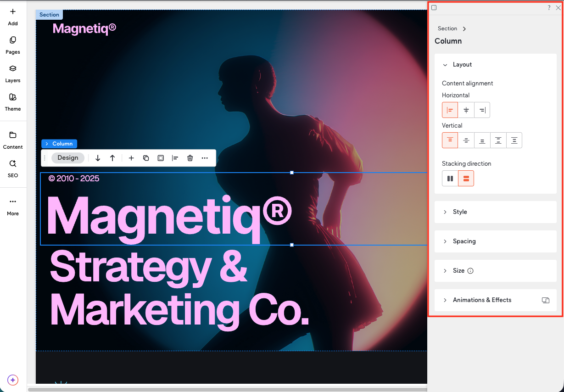This screenshot has height=392, width=564.
Task: Set vertical alignment to bottom
Action: tap(482, 140)
